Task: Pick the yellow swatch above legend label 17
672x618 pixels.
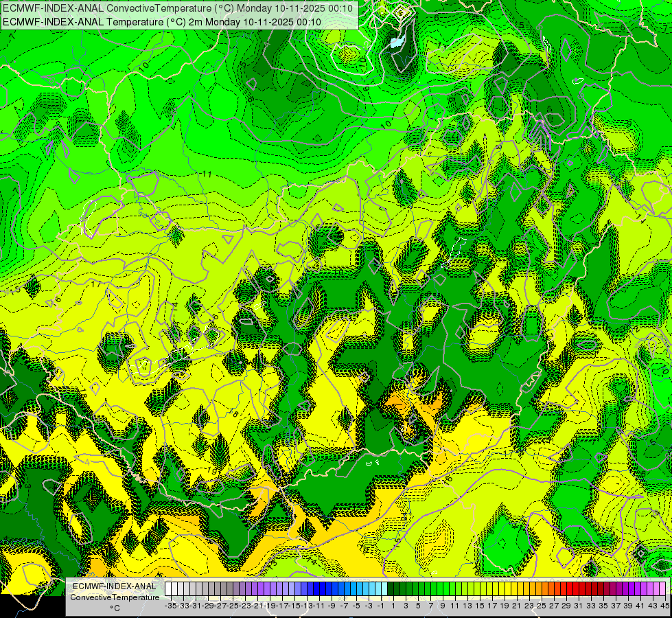Action: (489, 588)
